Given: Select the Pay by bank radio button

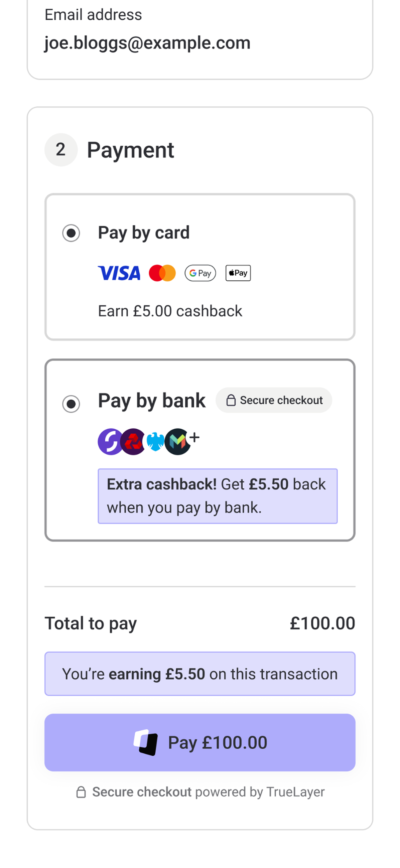Looking at the screenshot, I should 71,404.
